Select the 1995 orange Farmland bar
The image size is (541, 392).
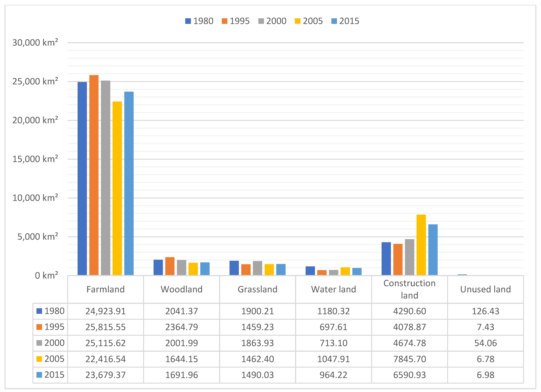tap(94, 175)
